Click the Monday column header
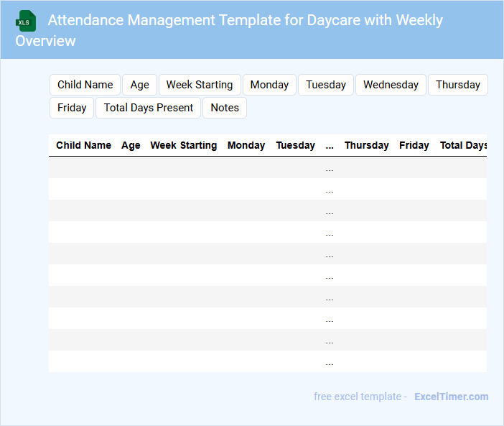The width and height of the screenshot is (504, 426). tap(246, 145)
